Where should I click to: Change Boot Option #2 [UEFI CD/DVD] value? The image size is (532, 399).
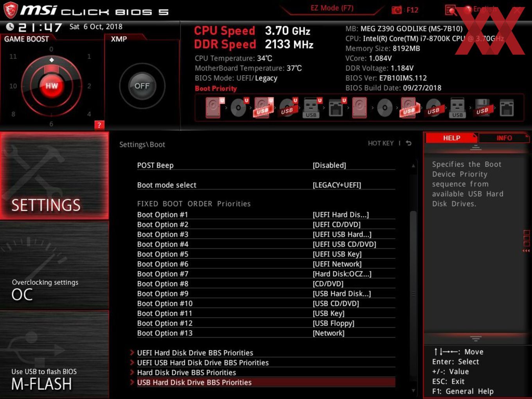(x=336, y=225)
